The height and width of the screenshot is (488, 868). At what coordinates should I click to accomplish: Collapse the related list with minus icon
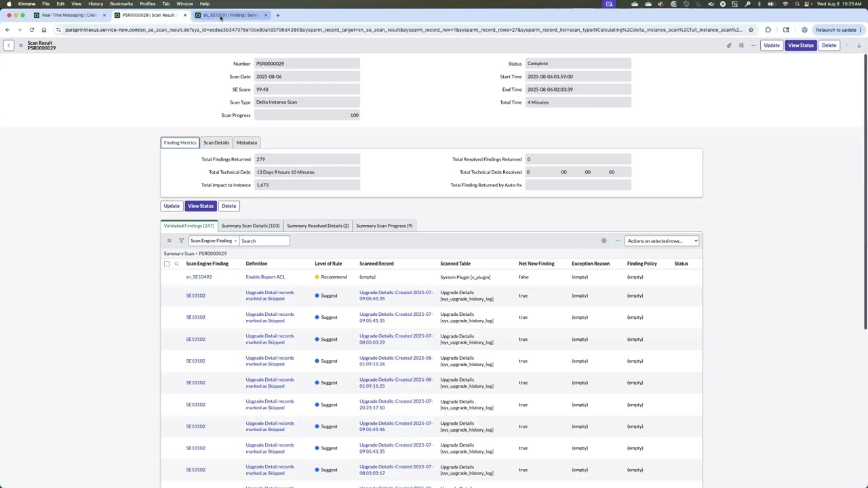tap(617, 241)
